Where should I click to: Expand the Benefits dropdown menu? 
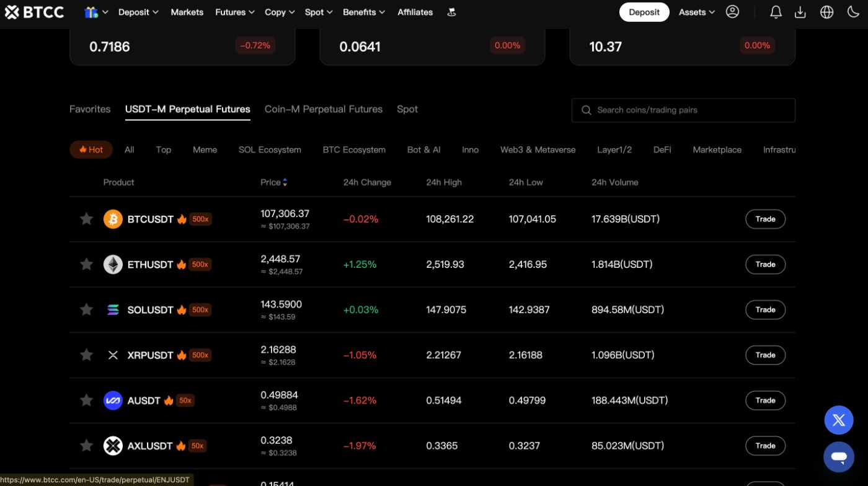click(364, 12)
